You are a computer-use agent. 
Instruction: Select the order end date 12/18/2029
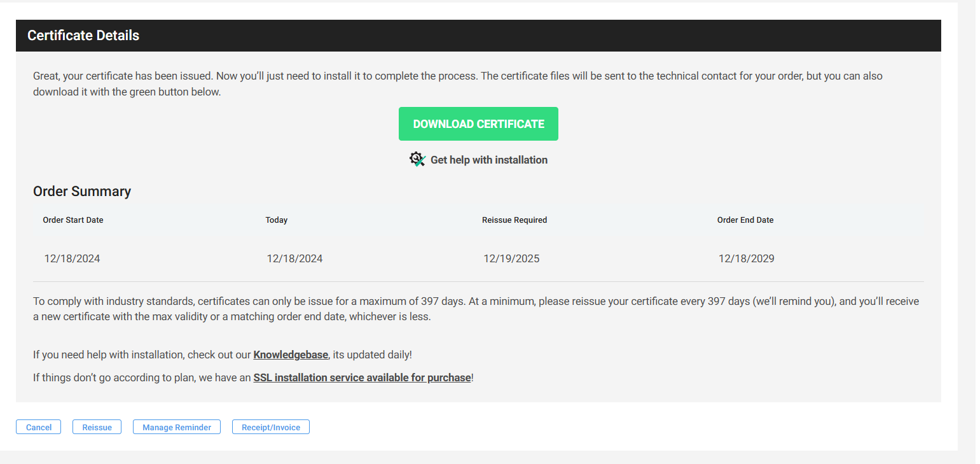745,258
